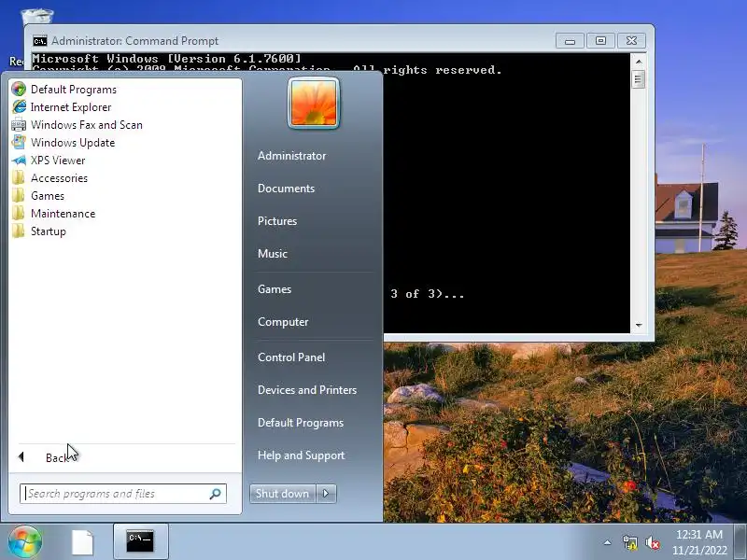Viewport: 747px width, 560px height.
Task: Open the shut down options arrow
Action: pyautogui.click(x=326, y=494)
